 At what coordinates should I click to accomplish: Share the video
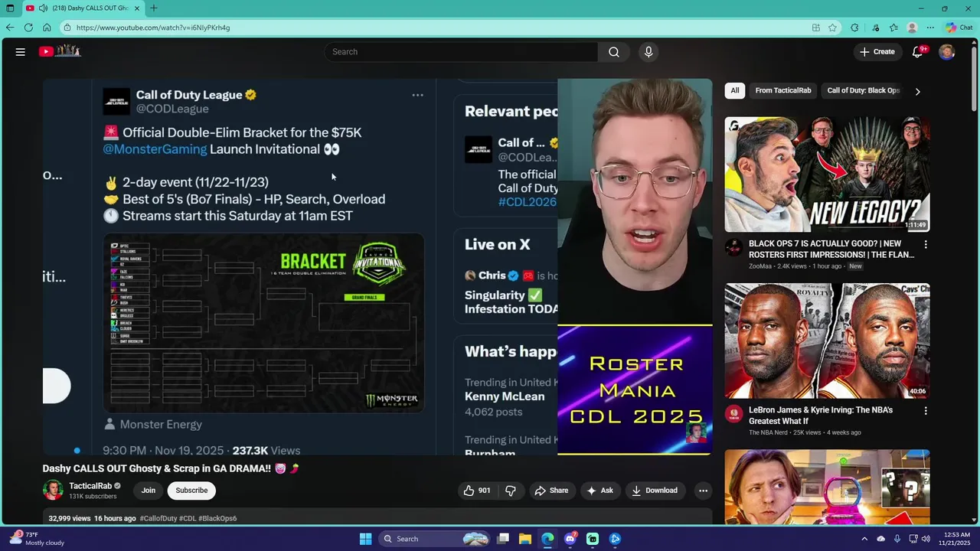point(551,491)
